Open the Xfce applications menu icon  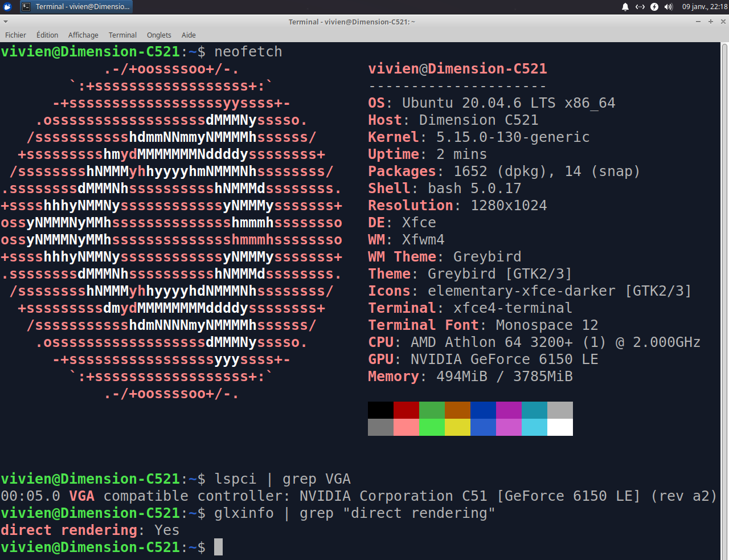[7, 7]
